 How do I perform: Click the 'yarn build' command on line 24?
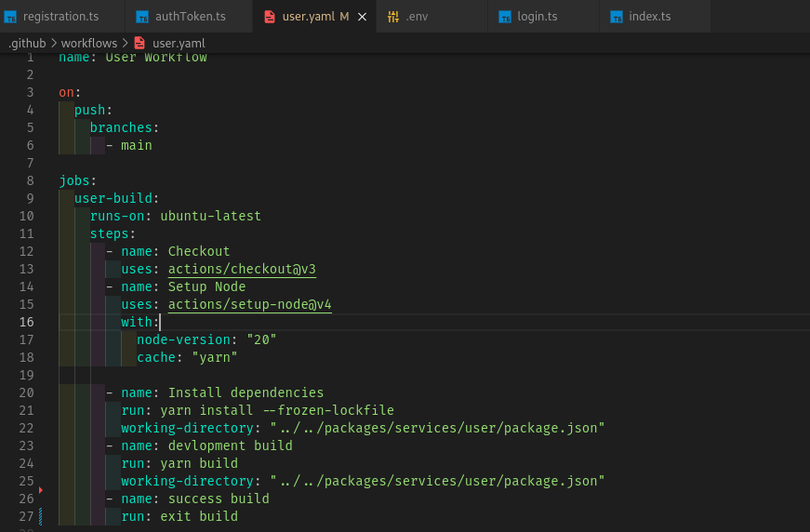(199, 463)
